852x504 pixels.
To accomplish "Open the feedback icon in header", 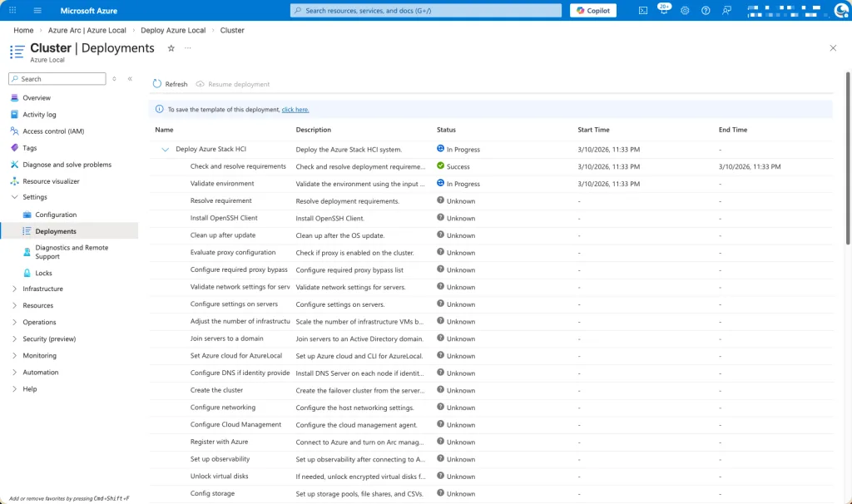I will pos(727,11).
